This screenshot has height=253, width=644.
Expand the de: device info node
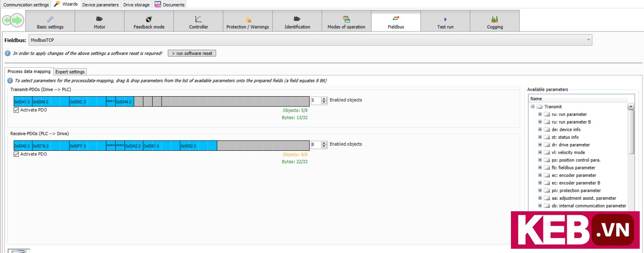pos(540,129)
